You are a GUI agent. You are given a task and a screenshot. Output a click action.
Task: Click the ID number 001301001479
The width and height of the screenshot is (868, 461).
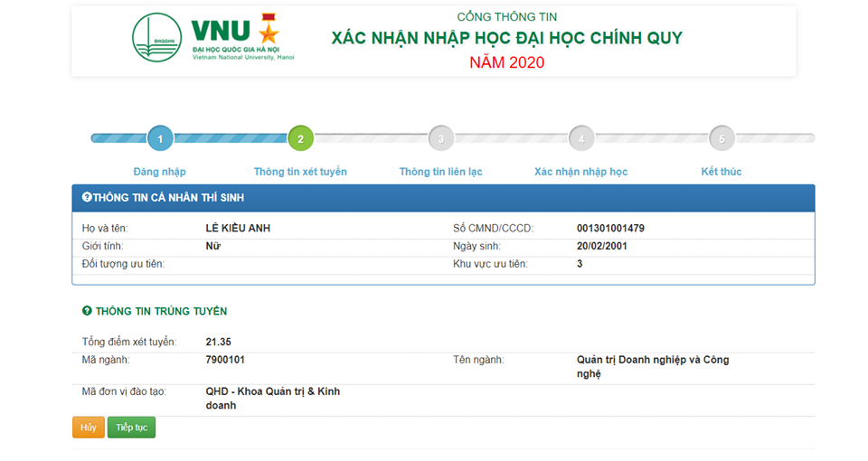click(x=610, y=229)
